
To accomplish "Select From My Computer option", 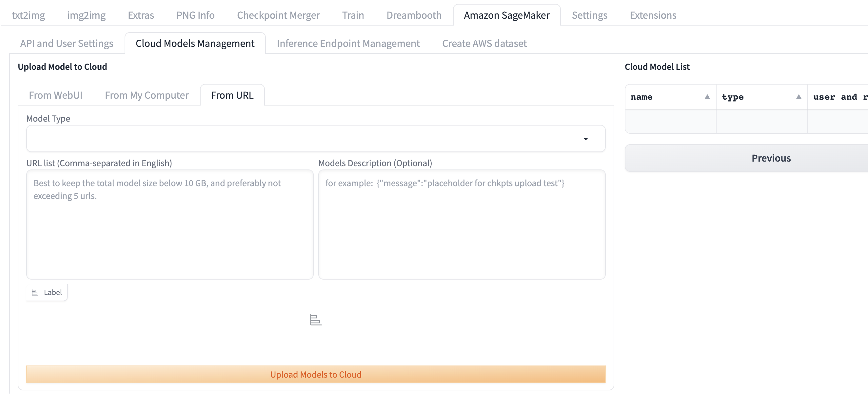I will [x=147, y=95].
